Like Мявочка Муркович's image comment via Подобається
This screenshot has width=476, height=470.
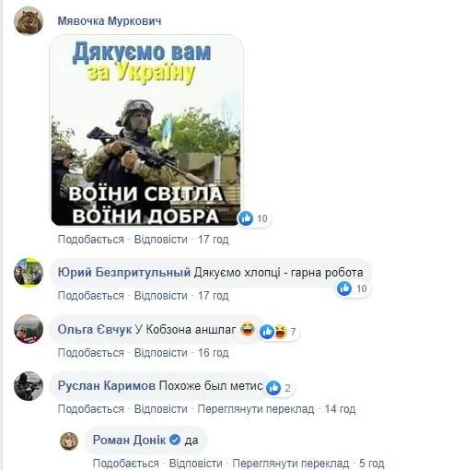pos(91,240)
